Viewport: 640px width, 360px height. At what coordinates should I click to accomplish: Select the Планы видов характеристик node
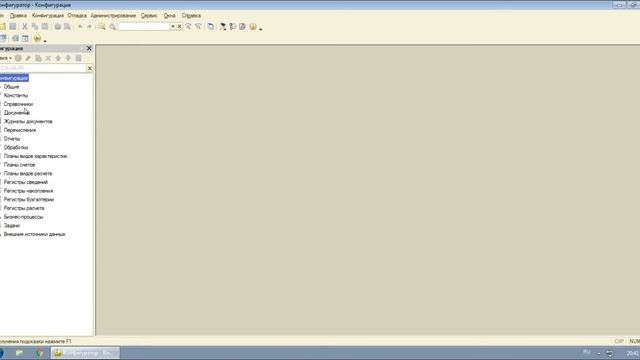tap(36, 156)
